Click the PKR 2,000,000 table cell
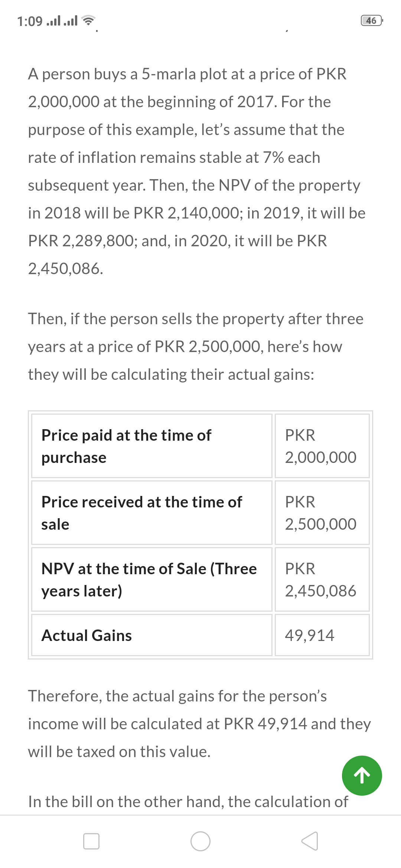This screenshot has height=868, width=401. [322, 446]
